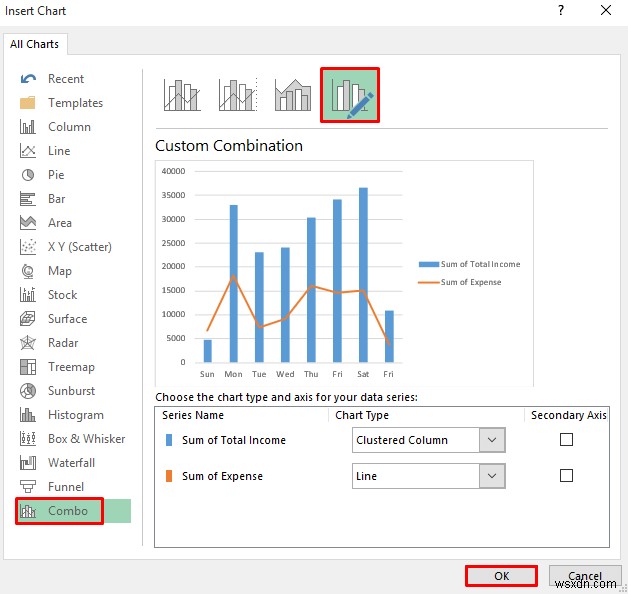Screen dimensions: 628x594
Task: Choose the X Y (Scatter) category label
Action: 80,247
